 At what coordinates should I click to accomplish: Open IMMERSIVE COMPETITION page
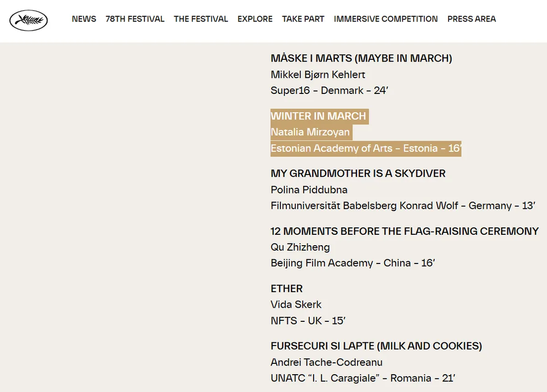tap(386, 19)
